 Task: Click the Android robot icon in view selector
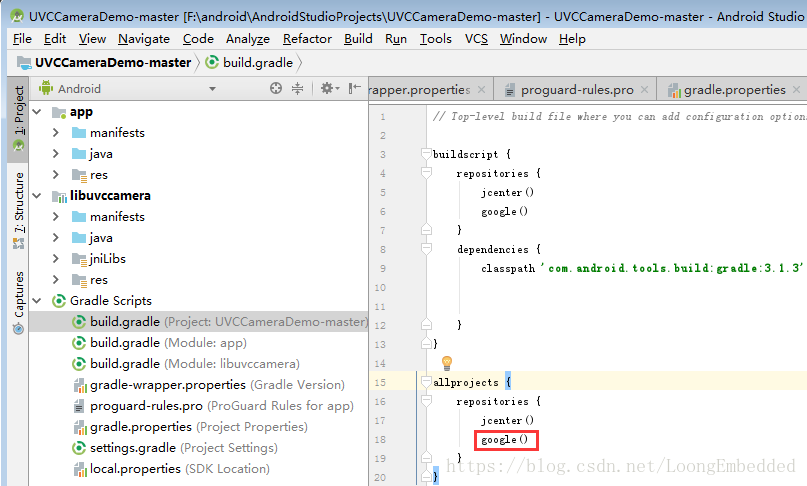tap(46, 88)
